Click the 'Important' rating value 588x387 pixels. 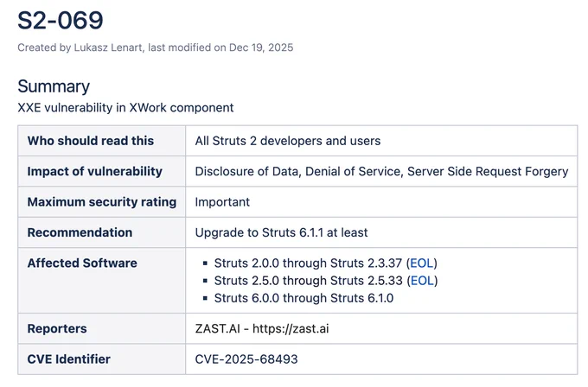(x=222, y=202)
